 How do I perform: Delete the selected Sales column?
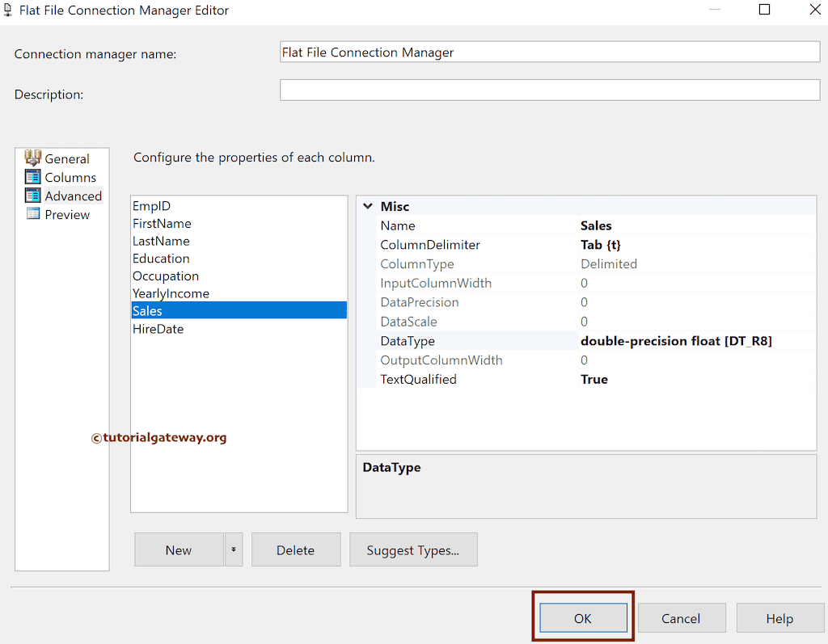pos(296,549)
